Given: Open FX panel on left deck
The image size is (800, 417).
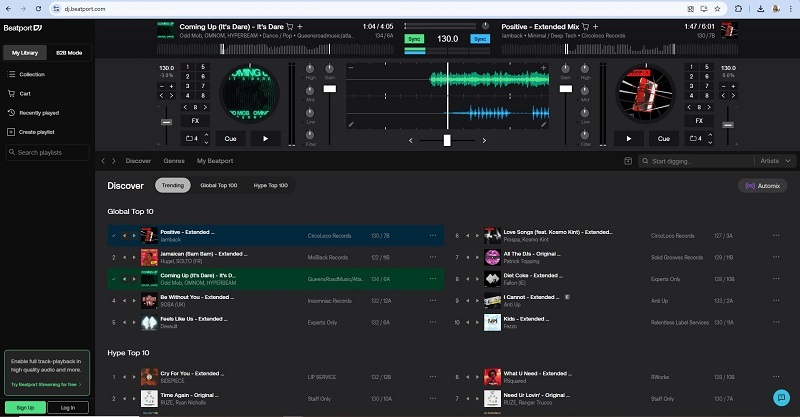Looking at the screenshot, I should click(195, 121).
